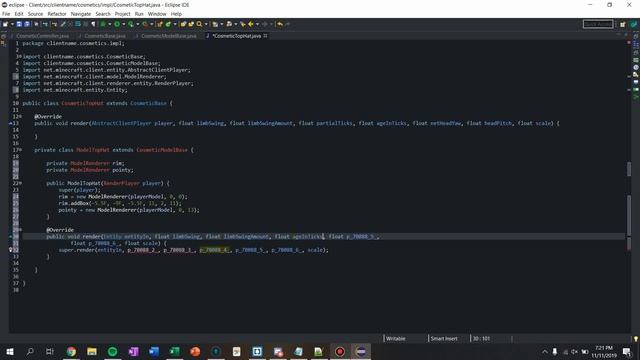This screenshot has height=360, width=640.
Task: Open the Navigate menu
Action: pyautogui.click(x=81, y=14)
